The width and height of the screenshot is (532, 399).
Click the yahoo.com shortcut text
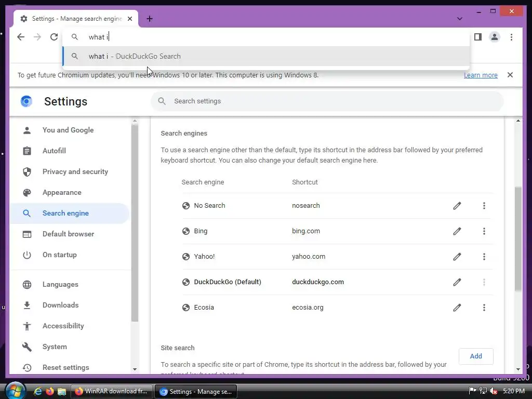click(309, 257)
